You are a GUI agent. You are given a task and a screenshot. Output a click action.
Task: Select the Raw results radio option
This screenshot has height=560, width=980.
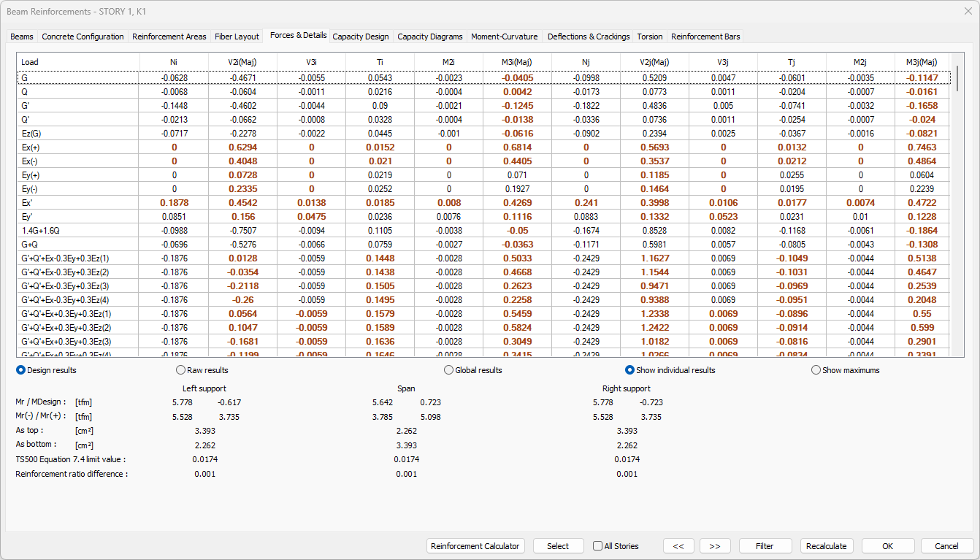(181, 370)
